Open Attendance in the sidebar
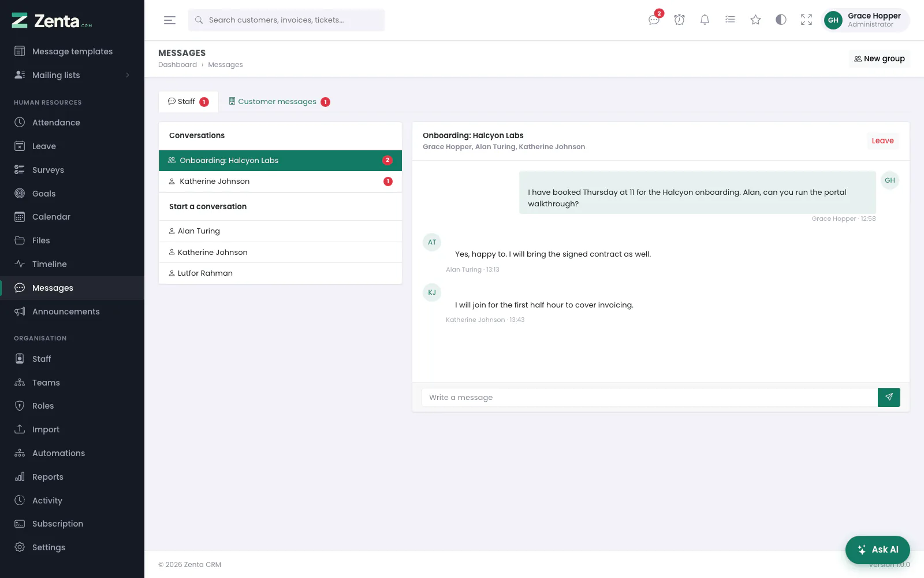The image size is (924, 578). pyautogui.click(x=72, y=123)
